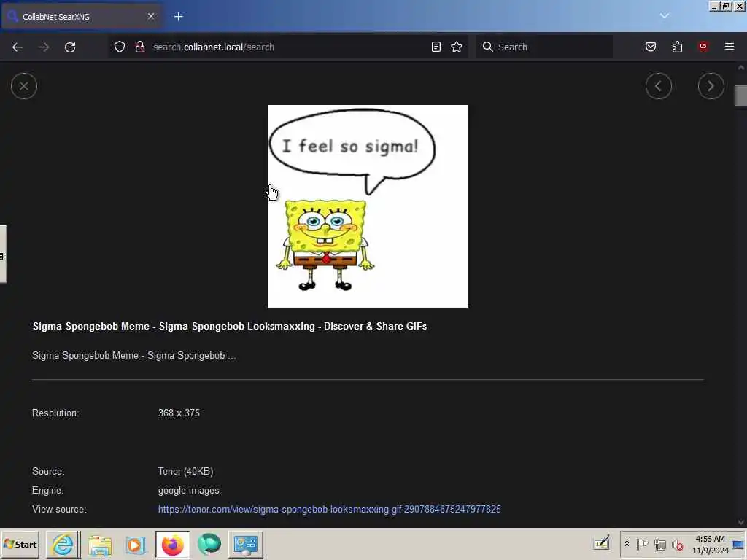Click the site security lock icon
Image resolution: width=747 pixels, height=560 pixels.
click(139, 47)
